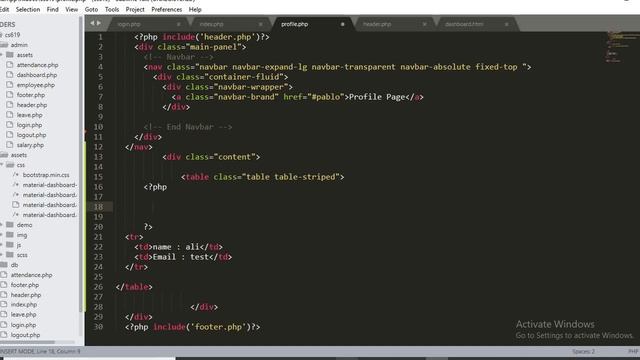Click line number 30 in gutter
Image resolution: width=640 pixels, height=360 pixels.
tap(98, 327)
